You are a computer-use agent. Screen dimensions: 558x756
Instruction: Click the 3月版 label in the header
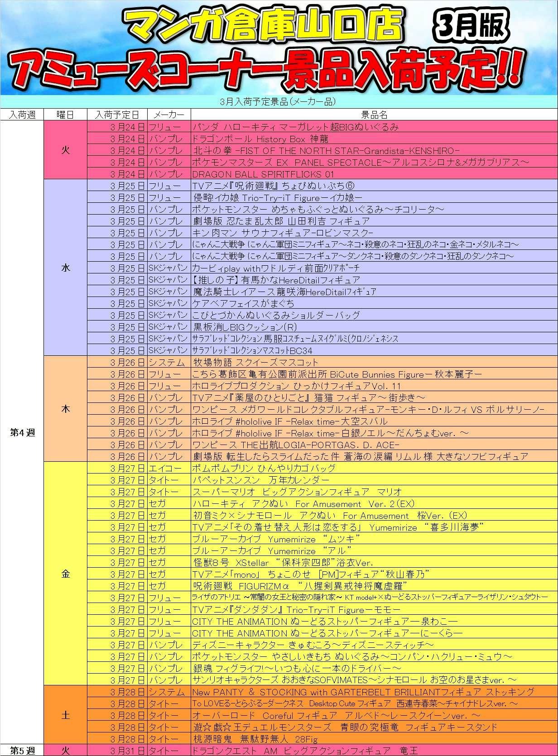pos(471,25)
